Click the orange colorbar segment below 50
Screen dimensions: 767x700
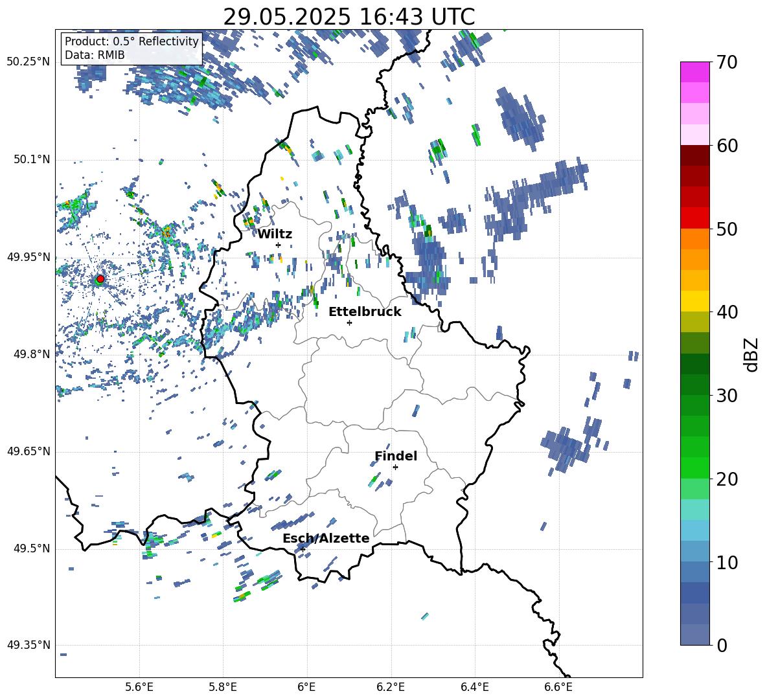click(x=694, y=238)
